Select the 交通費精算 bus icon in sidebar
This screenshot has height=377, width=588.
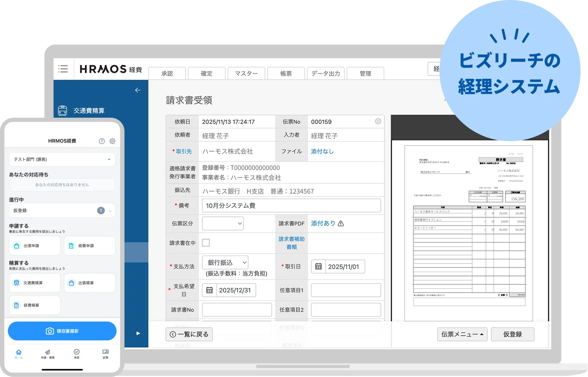pyautogui.click(x=62, y=110)
